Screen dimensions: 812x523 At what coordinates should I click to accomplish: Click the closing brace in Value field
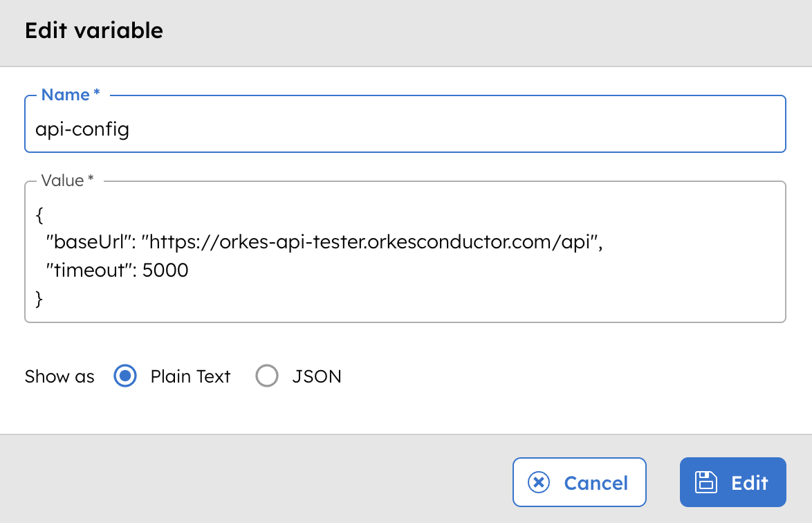(x=39, y=299)
